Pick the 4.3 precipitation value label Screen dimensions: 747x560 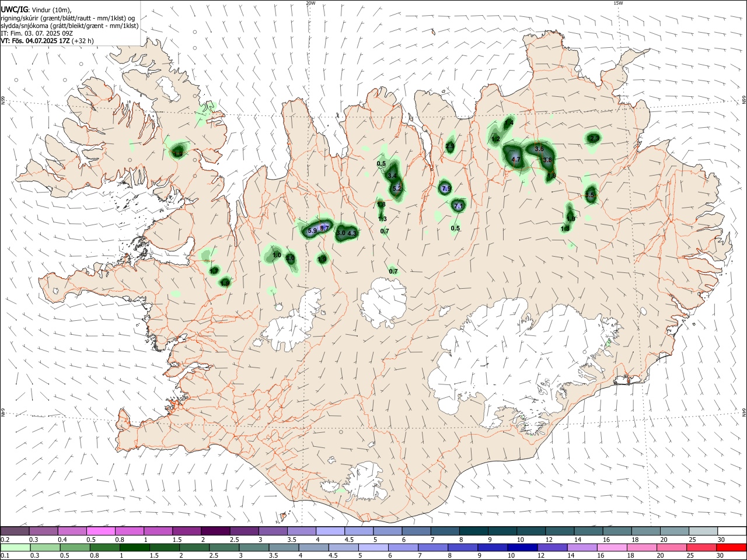click(352, 233)
